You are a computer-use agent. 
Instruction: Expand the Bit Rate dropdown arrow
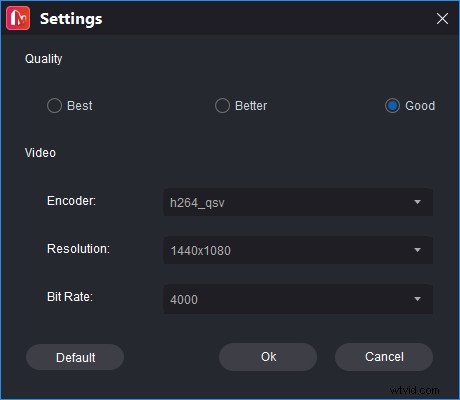click(x=417, y=299)
